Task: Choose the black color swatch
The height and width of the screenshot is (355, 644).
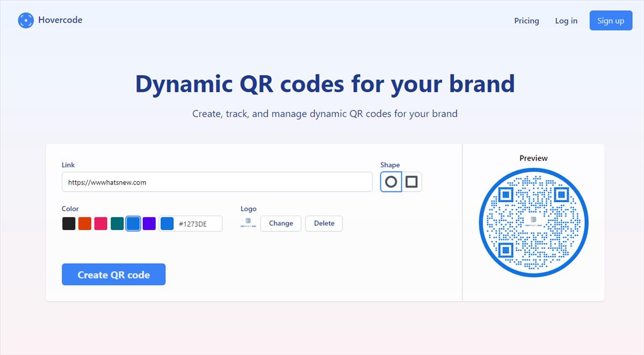Action: pyautogui.click(x=69, y=224)
